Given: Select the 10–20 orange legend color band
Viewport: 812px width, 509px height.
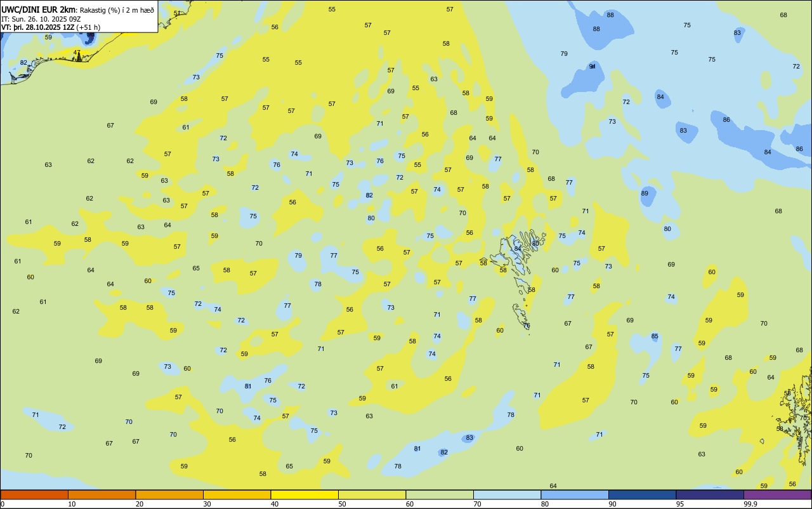Looking at the screenshot, I should [101, 494].
